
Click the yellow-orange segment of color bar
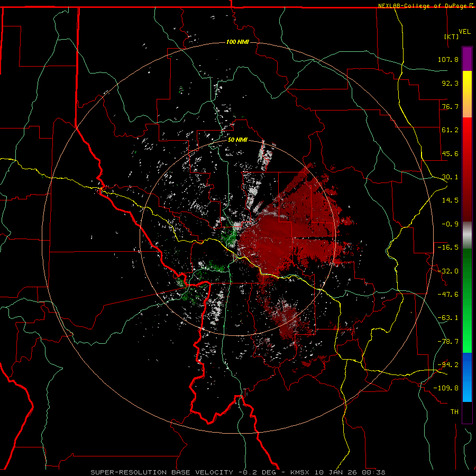[x=467, y=94]
